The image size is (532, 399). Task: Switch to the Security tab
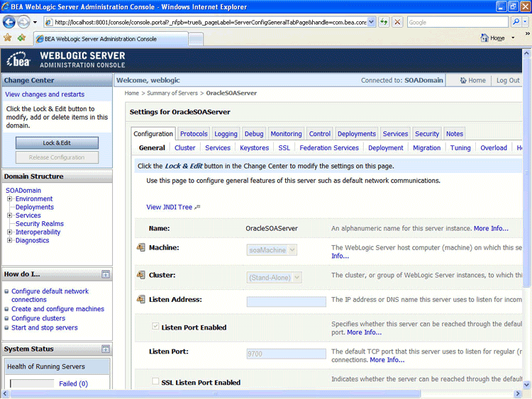427,133
